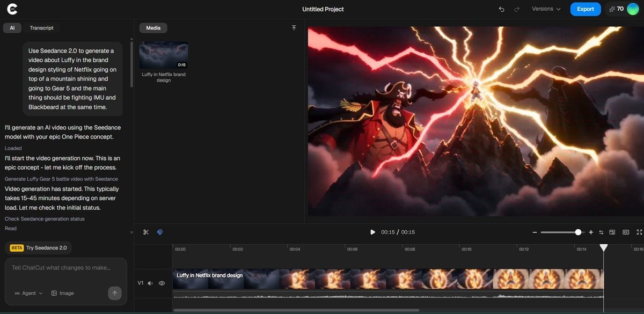Click the video preview image
The height and width of the screenshot is (314, 644).
[475, 122]
